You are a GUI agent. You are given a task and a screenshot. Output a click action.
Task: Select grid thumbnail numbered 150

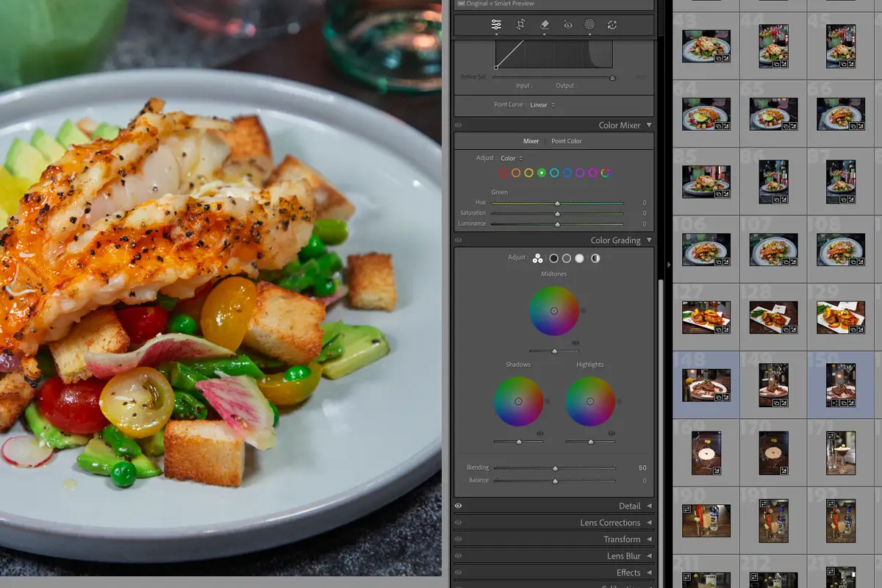840,385
